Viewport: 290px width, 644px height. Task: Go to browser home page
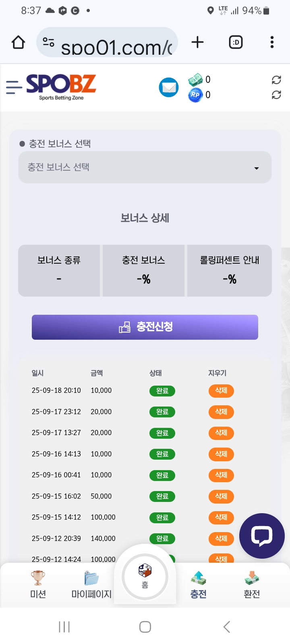point(18,42)
